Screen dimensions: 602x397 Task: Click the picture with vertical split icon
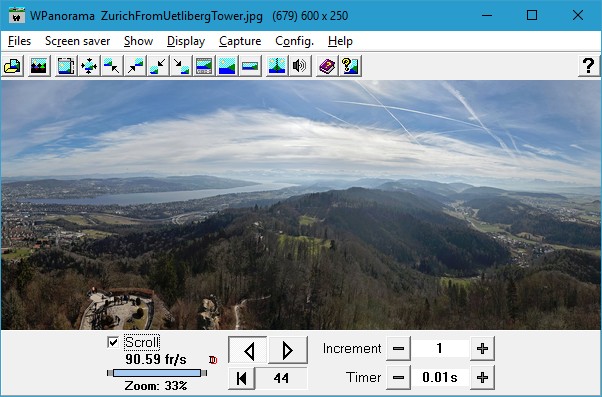pos(277,66)
